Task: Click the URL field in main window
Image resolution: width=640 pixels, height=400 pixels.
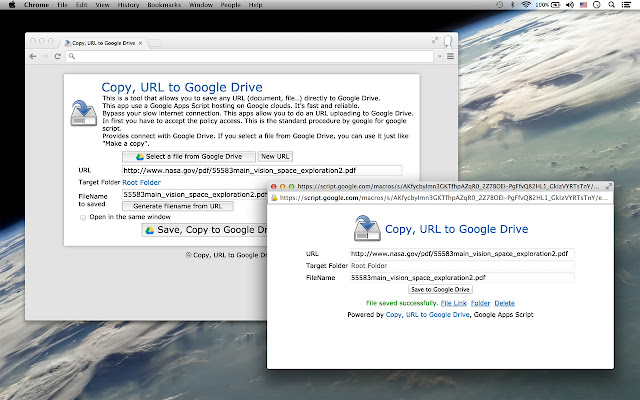Action: click(262, 170)
